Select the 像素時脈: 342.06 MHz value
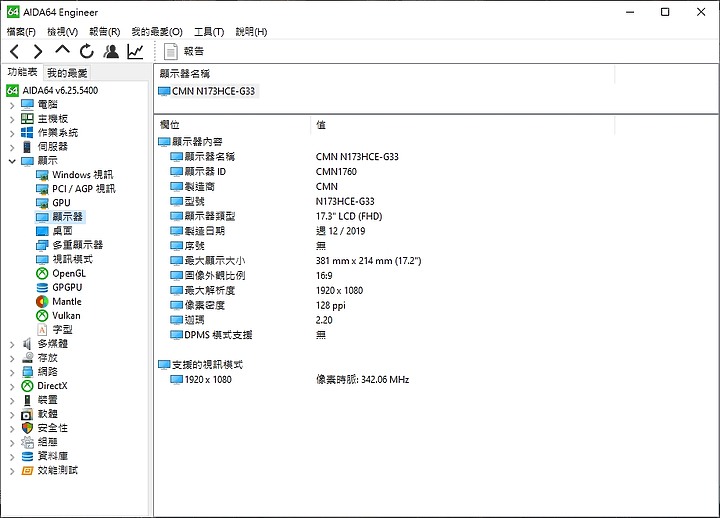Viewport: 720px width, 518px height. point(362,380)
